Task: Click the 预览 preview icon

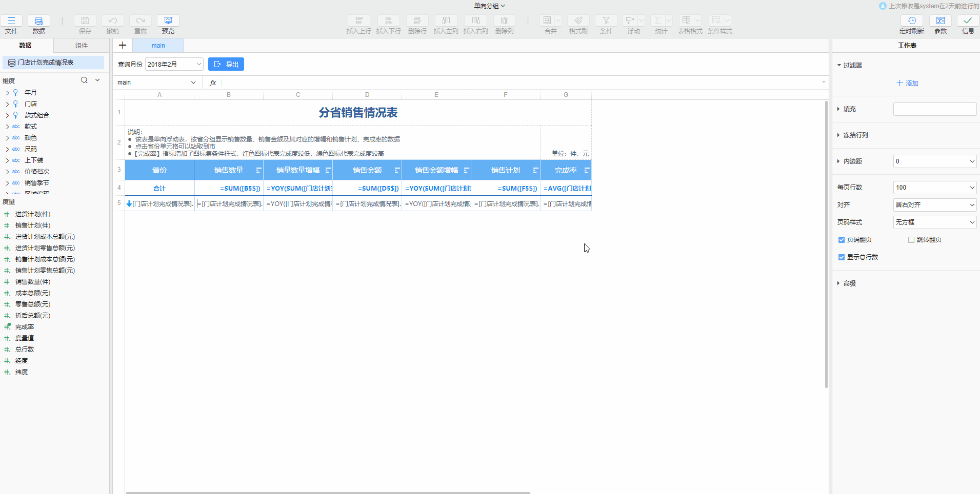Action: point(168,21)
